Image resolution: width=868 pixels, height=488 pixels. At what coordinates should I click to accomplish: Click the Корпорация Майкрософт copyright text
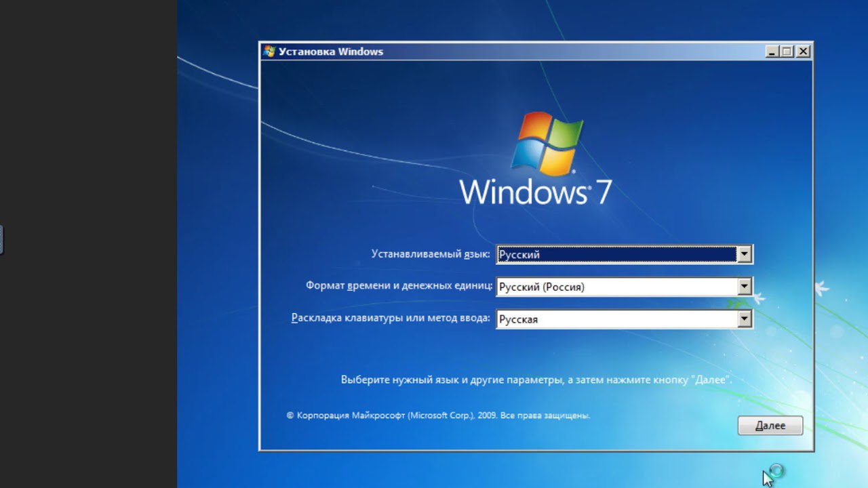point(438,415)
